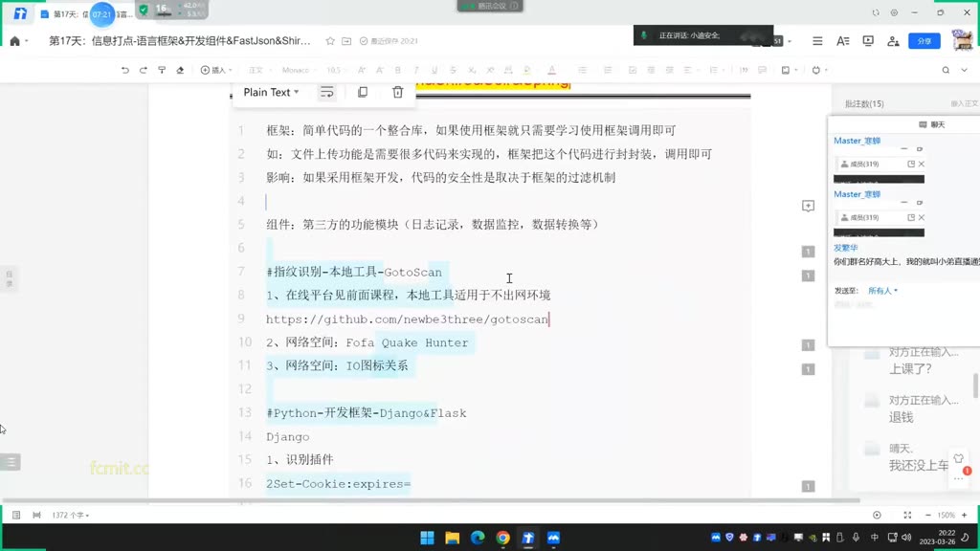Open File Explorer from the taskbar
Screen dimensions: 980x551
(x=453, y=538)
